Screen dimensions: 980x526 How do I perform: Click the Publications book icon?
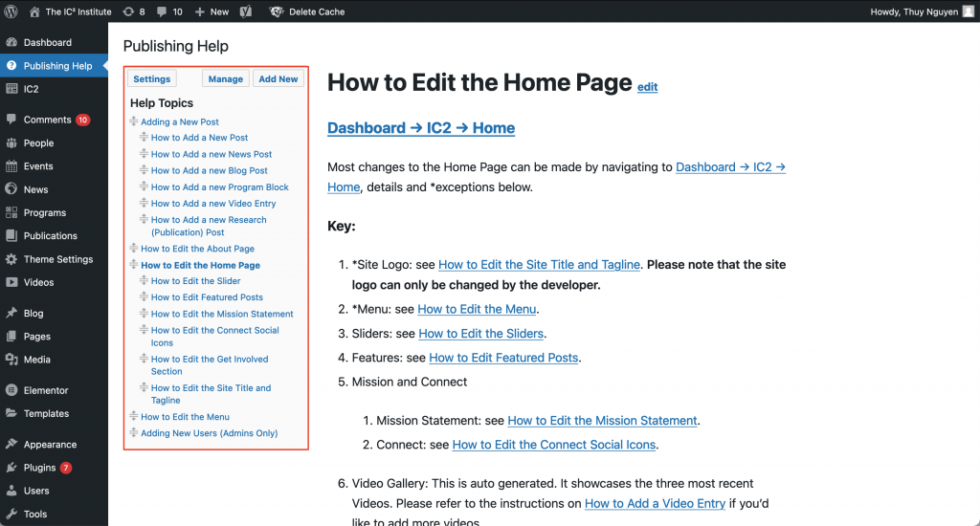pyautogui.click(x=11, y=235)
